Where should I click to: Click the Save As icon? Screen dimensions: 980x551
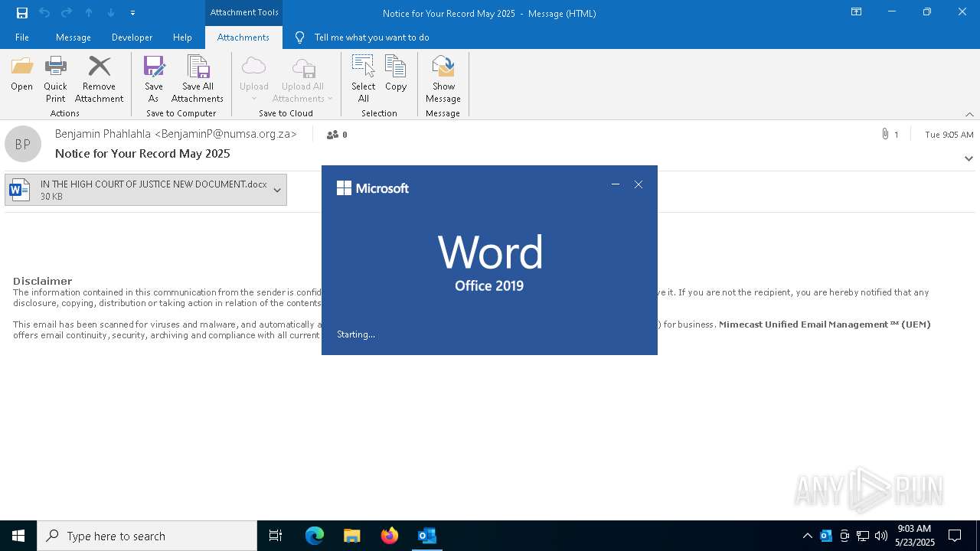[153, 79]
